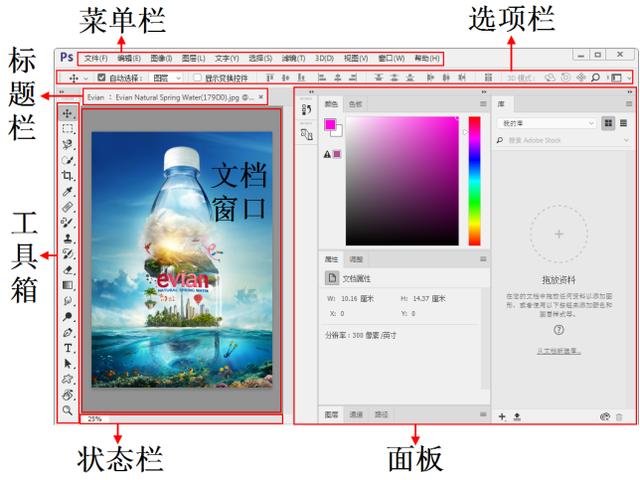Open the Properties panel flyout menu
640x480 pixels.
(483, 259)
